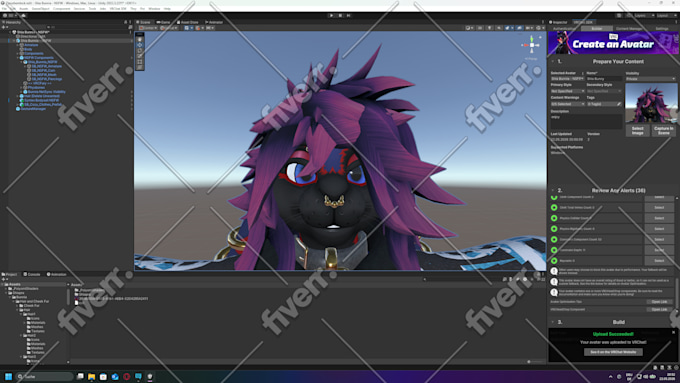
Task: Click the Windows taskbar search box
Action: 45,376
